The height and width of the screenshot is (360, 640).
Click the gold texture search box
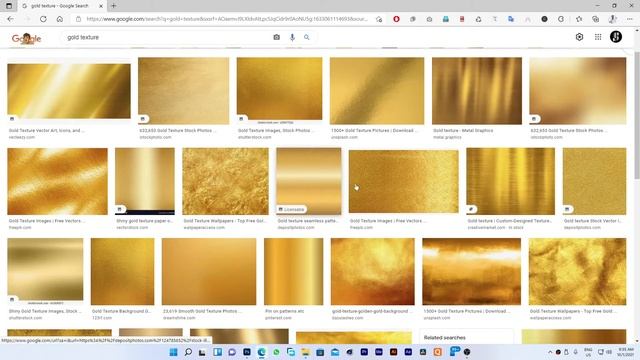(x=167, y=37)
